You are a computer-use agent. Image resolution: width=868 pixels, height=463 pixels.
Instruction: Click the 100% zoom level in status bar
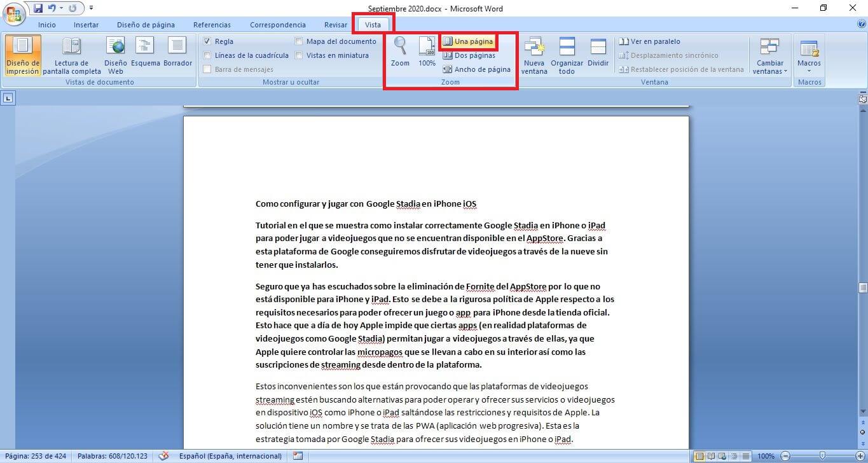pos(766,456)
